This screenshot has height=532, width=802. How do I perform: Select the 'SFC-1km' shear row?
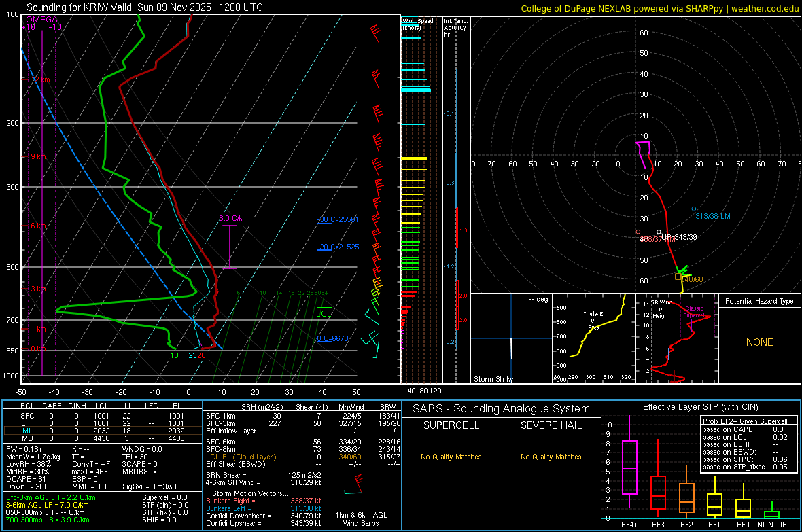(x=303, y=416)
